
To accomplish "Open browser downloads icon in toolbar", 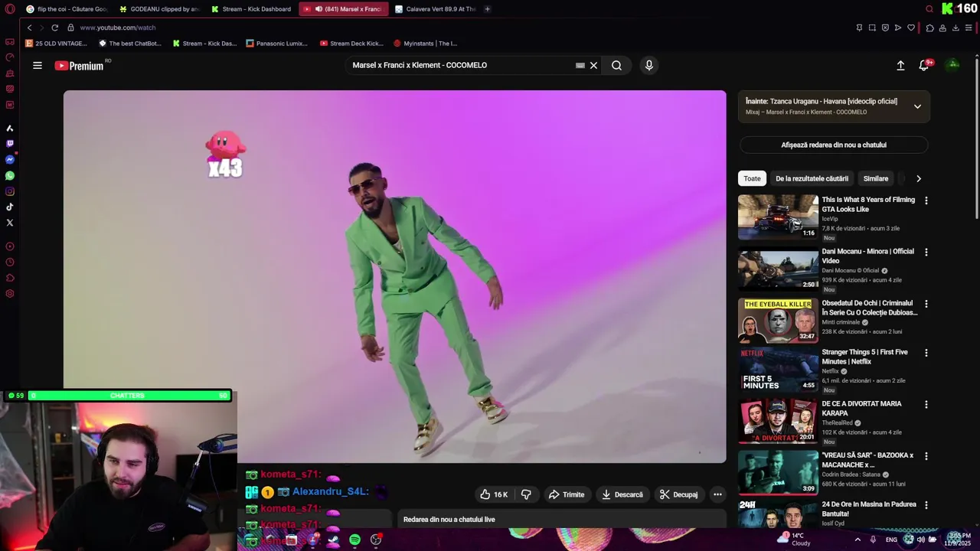I will (x=955, y=28).
